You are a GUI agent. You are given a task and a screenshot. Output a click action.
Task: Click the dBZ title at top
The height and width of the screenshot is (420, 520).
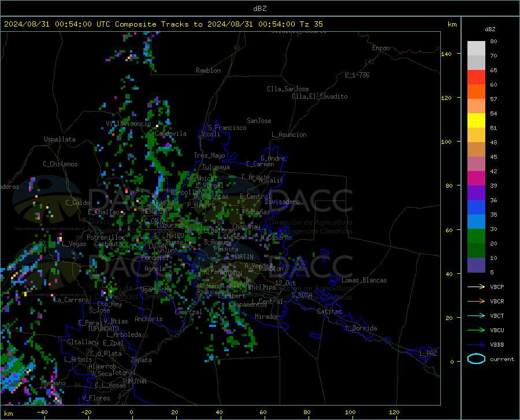tap(259, 9)
